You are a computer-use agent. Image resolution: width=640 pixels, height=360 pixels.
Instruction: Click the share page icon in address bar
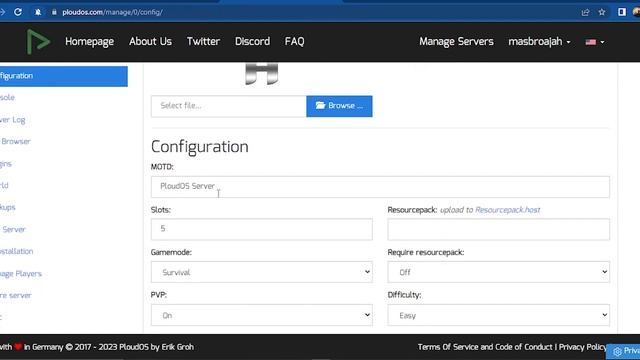tap(585, 12)
